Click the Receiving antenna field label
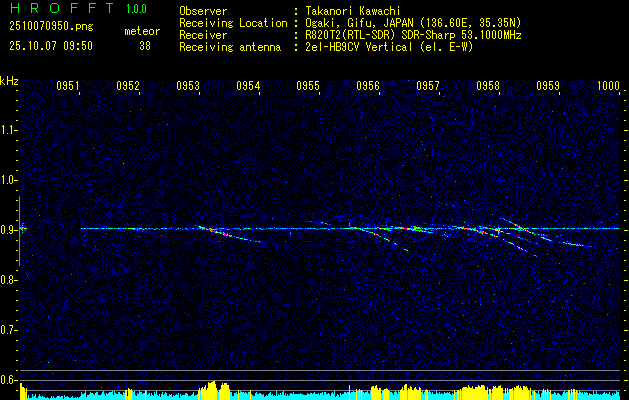The width and height of the screenshot is (629, 400). (x=230, y=47)
